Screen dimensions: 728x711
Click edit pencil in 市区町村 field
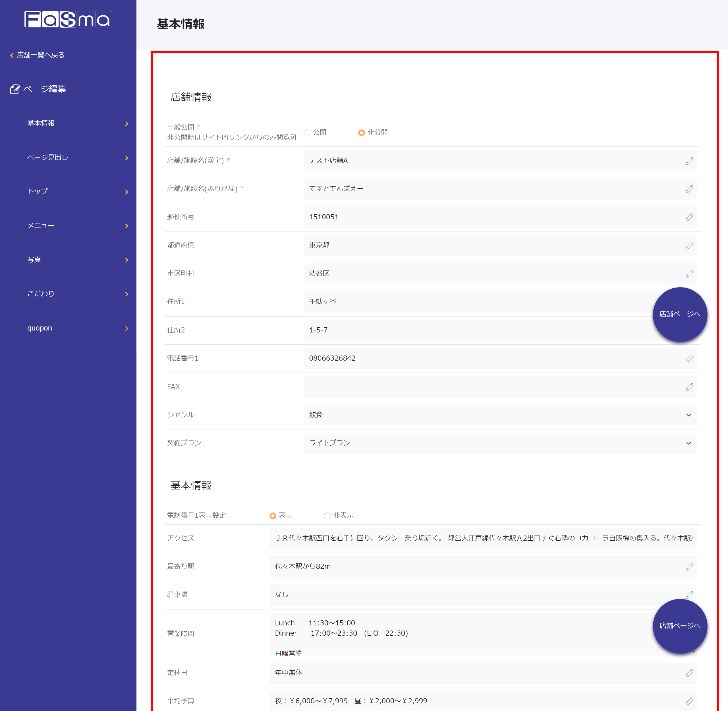point(689,274)
